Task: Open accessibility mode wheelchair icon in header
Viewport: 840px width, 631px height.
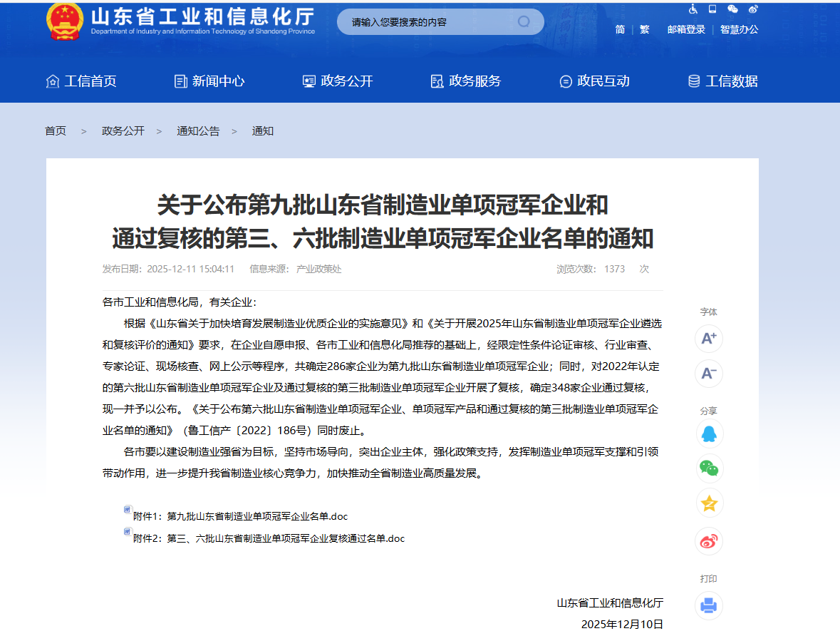Action: tap(693, 9)
